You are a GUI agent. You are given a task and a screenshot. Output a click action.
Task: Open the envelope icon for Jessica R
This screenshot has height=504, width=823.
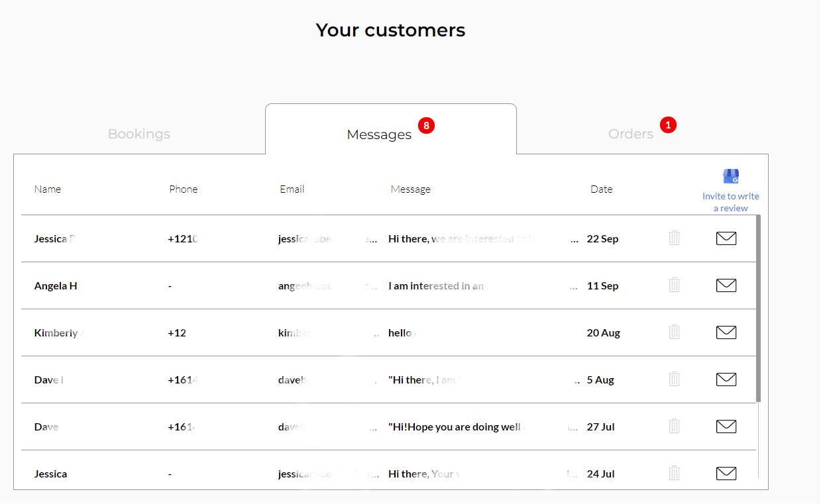[x=726, y=238]
